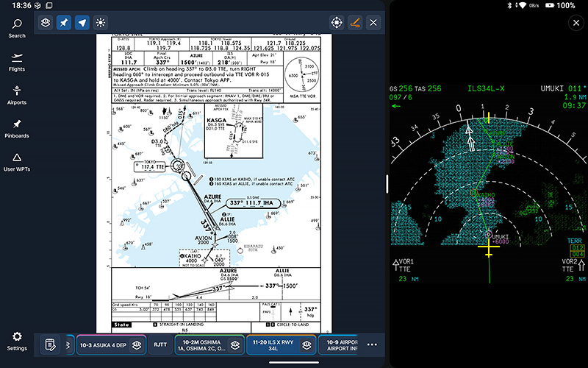Open Pinboards in the sidebar
The image size is (588, 368).
[17, 129]
